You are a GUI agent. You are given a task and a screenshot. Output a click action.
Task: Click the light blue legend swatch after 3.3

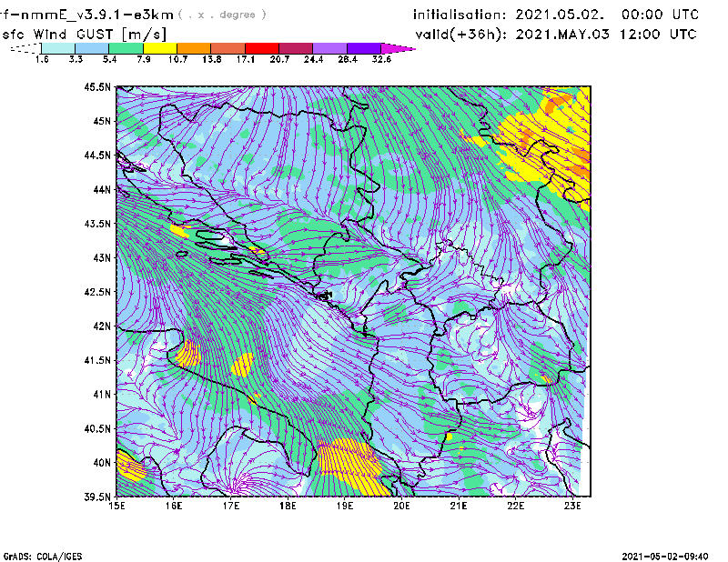coord(92,48)
